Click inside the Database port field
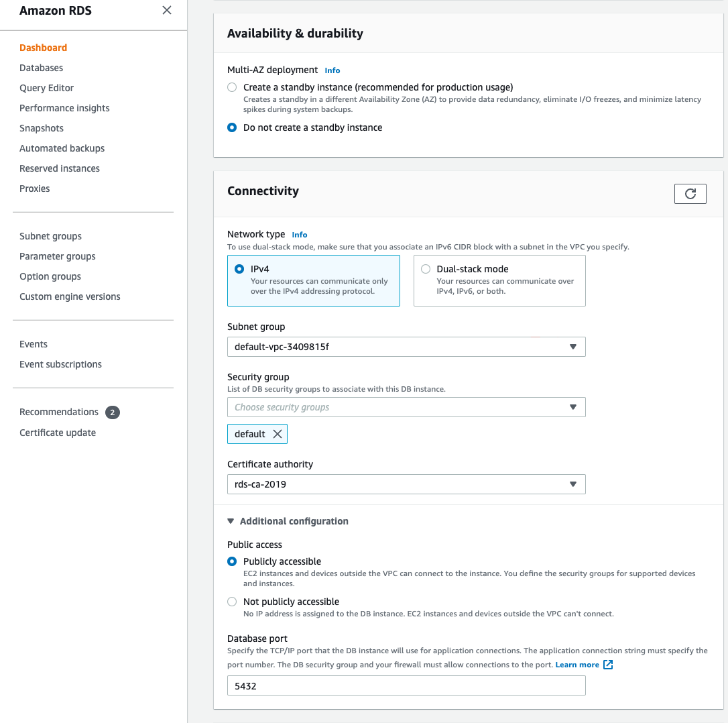This screenshot has width=728, height=723. (x=406, y=685)
